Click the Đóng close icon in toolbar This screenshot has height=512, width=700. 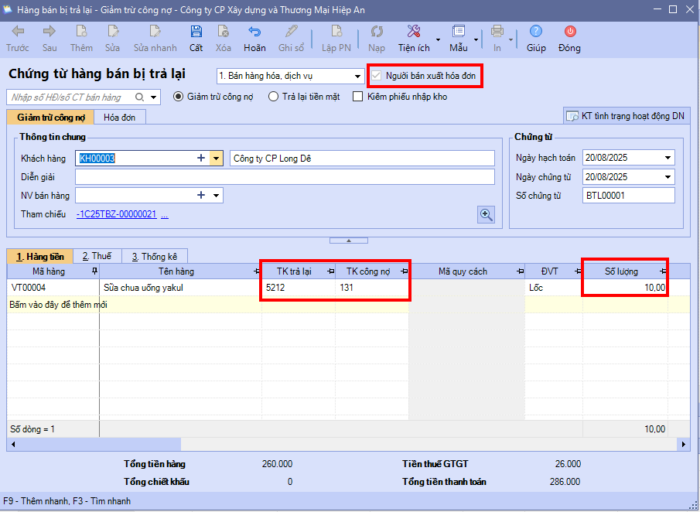[x=569, y=37]
